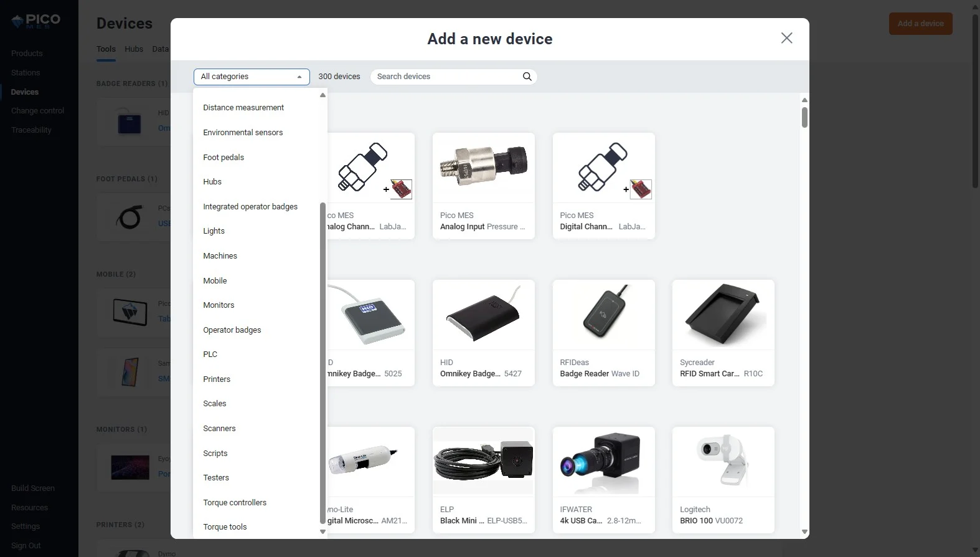Open Pico MES Analog Input Pressure card
980x557 pixels.
(484, 186)
